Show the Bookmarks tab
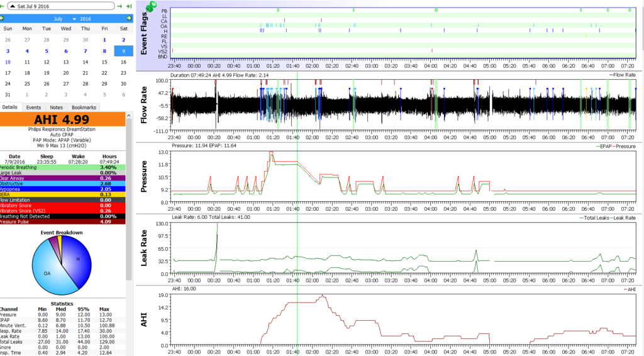 pyautogui.click(x=84, y=108)
